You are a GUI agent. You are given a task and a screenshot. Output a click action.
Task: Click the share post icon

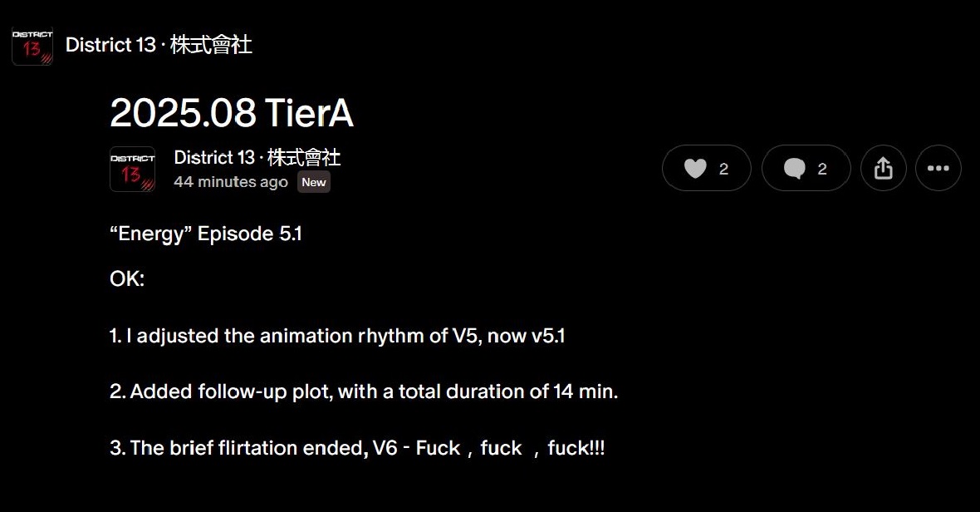[x=884, y=169]
